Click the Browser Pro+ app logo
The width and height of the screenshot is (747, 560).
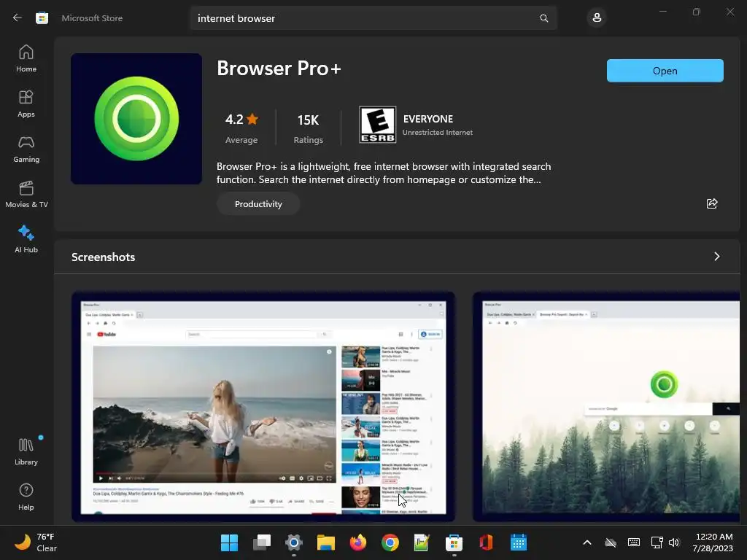click(x=136, y=119)
